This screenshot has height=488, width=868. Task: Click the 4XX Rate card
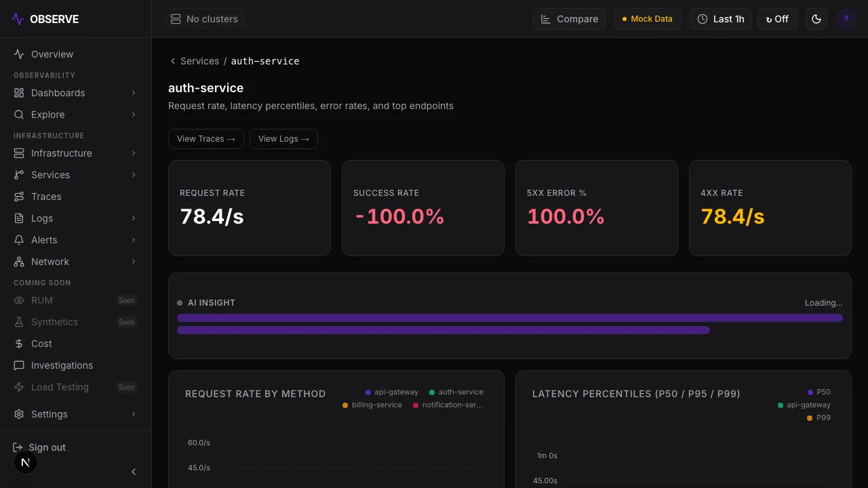[x=770, y=208]
